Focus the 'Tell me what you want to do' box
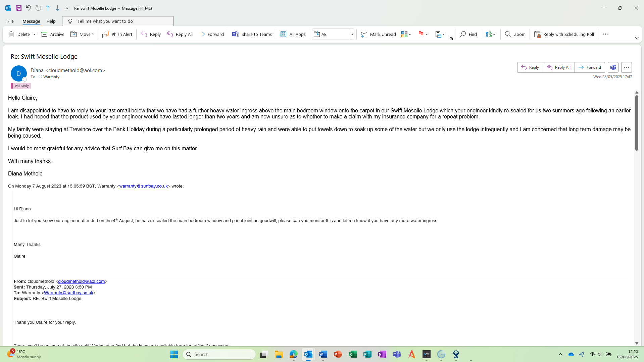 118,21
